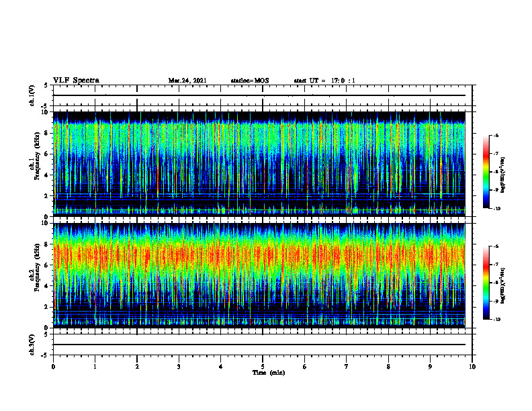Click the 4 kHz tick label on ch.1 axis
Screen dimensions: 532x411
[46, 175]
